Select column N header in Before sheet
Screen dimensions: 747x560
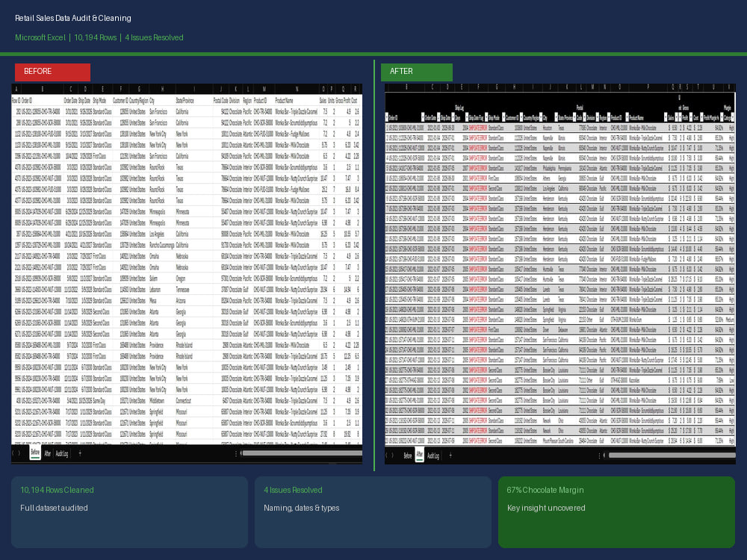297,89
